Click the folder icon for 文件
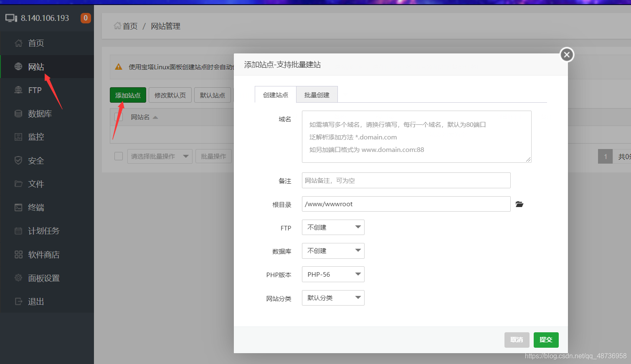Image resolution: width=631 pixels, height=364 pixels. (x=18, y=184)
